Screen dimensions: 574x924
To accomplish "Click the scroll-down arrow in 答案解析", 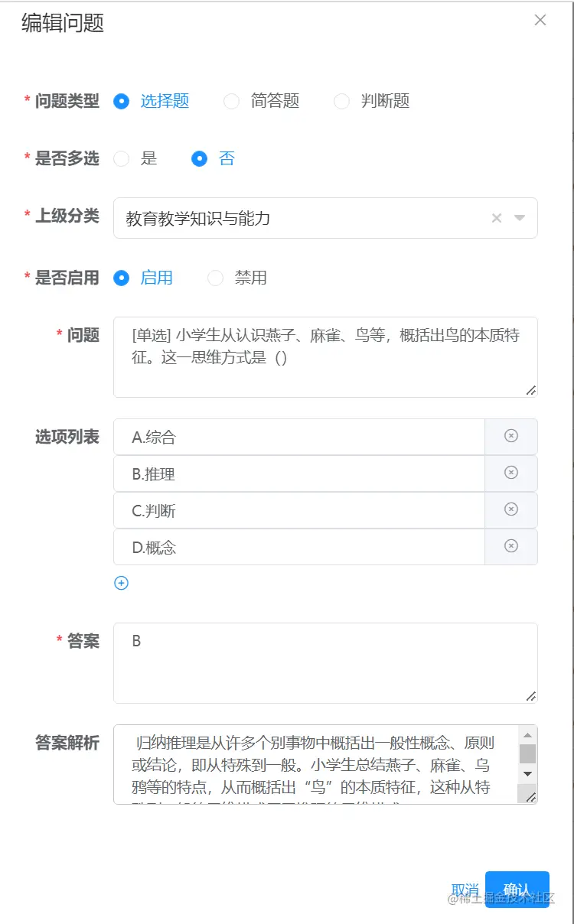I will click(x=526, y=774).
